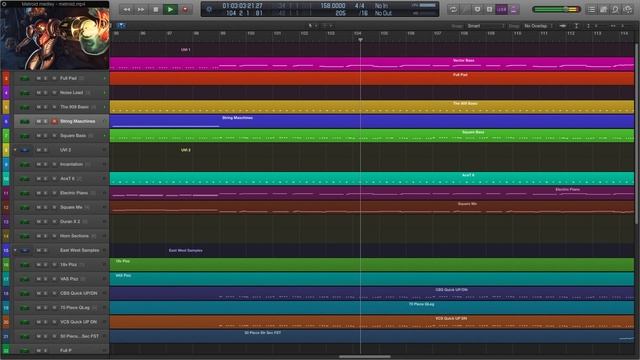640x360 pixels.
Task: Click the vertical auto zoom icon
Action: pos(576,26)
